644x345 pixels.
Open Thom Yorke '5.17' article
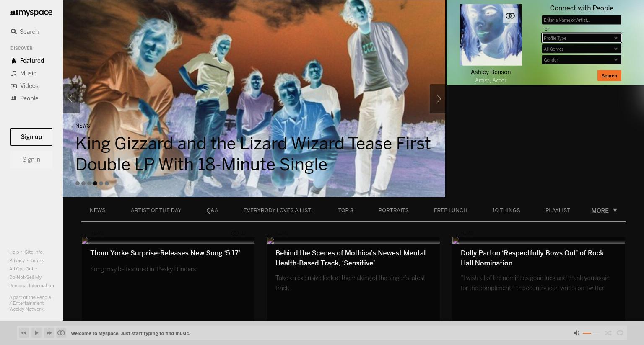click(x=165, y=253)
